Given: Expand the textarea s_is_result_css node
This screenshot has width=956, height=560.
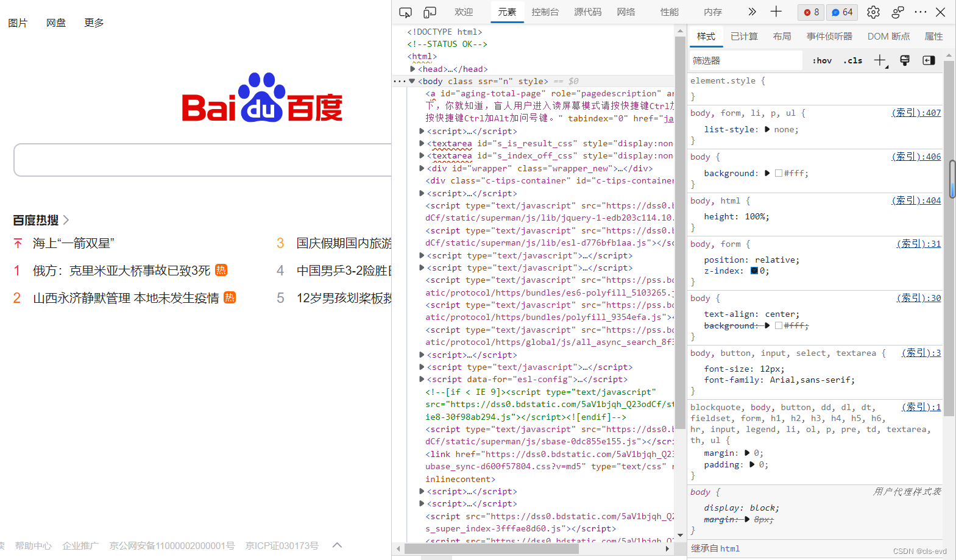Looking at the screenshot, I should coord(422,143).
